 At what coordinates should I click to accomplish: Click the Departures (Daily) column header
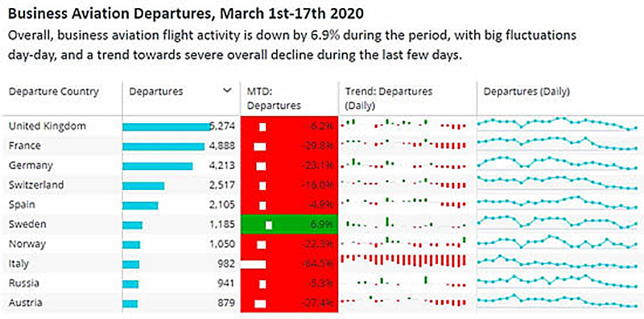point(526,91)
